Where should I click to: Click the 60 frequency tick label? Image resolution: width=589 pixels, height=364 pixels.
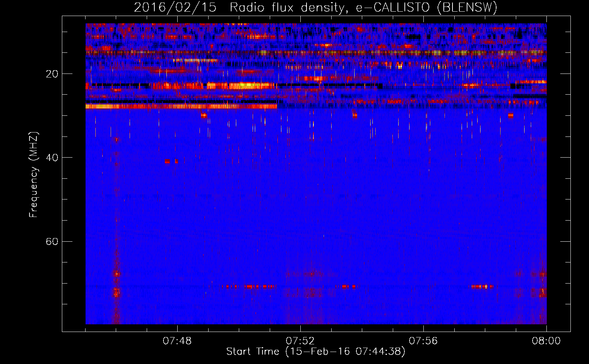click(52, 241)
